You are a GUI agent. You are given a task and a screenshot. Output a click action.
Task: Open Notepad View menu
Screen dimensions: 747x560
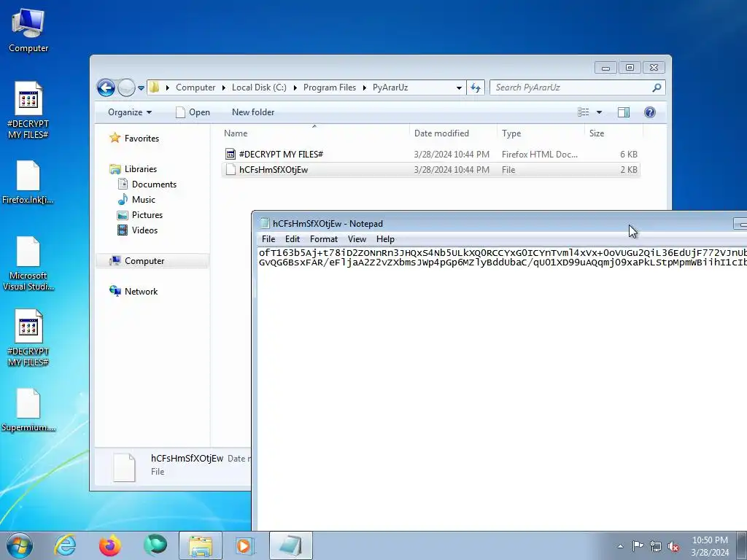357,239
